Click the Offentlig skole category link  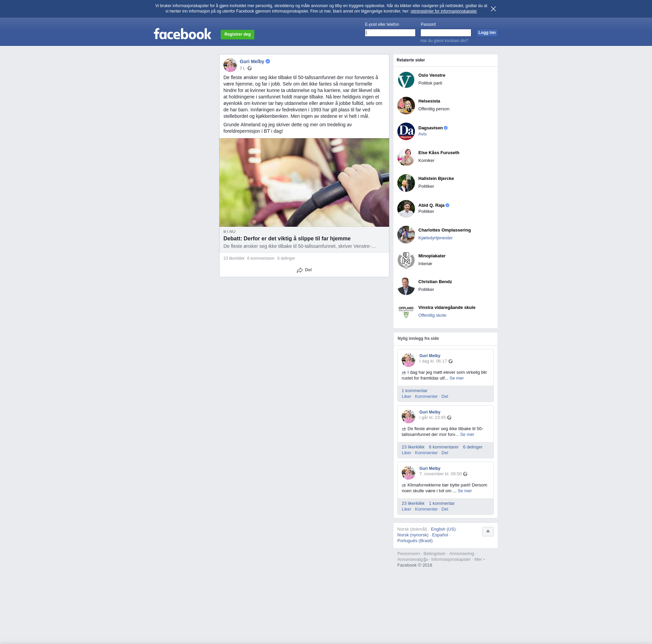pyautogui.click(x=432, y=315)
